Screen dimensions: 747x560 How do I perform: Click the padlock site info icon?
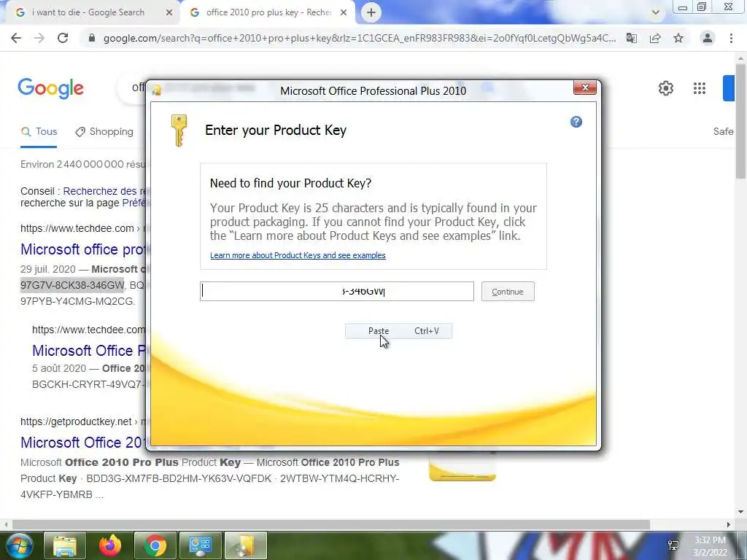click(92, 38)
